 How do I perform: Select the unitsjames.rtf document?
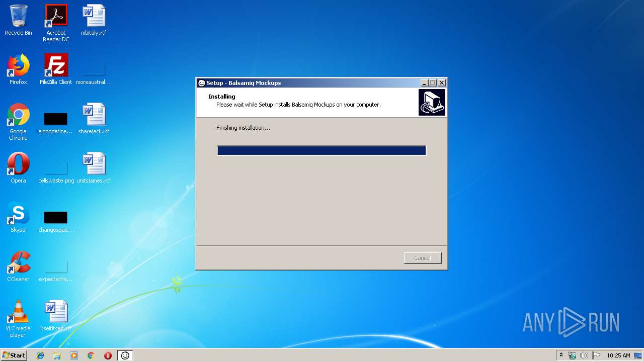(x=94, y=168)
